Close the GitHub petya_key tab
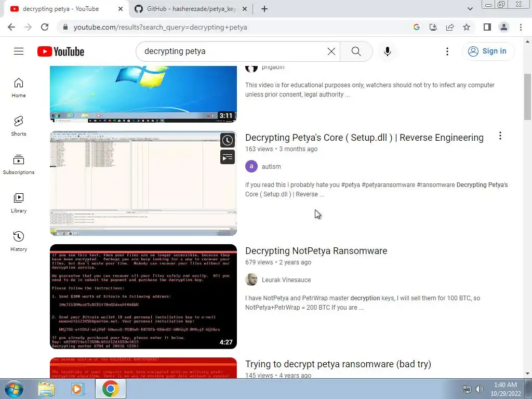Image resolution: width=532 pixels, height=399 pixels. (x=245, y=9)
